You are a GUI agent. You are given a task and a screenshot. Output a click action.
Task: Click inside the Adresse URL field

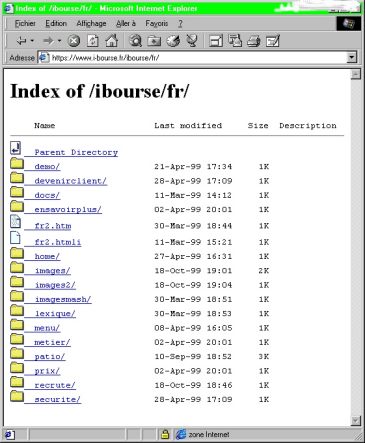[198, 58]
